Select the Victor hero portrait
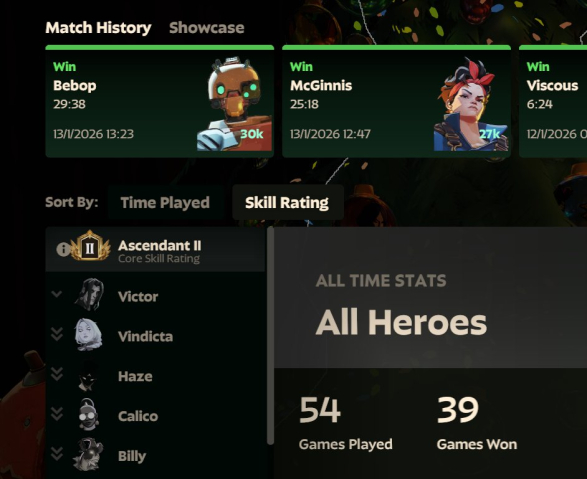587x479 pixels. click(89, 295)
